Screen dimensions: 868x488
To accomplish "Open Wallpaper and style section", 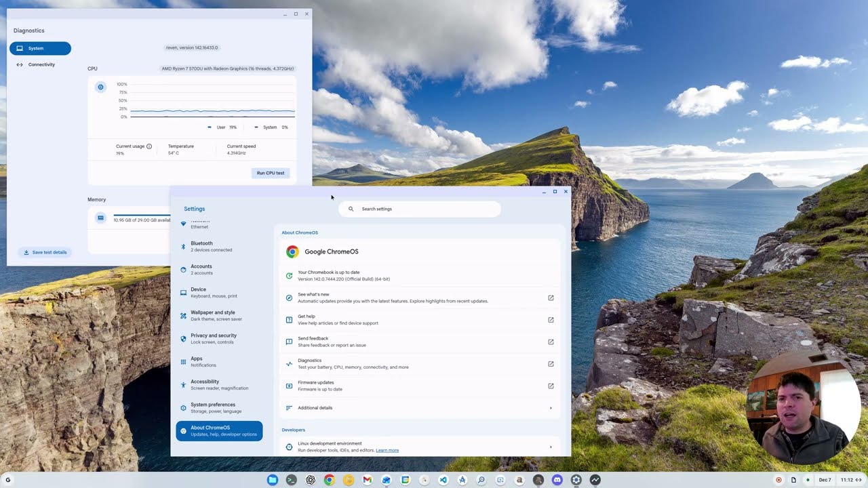I will point(219,315).
